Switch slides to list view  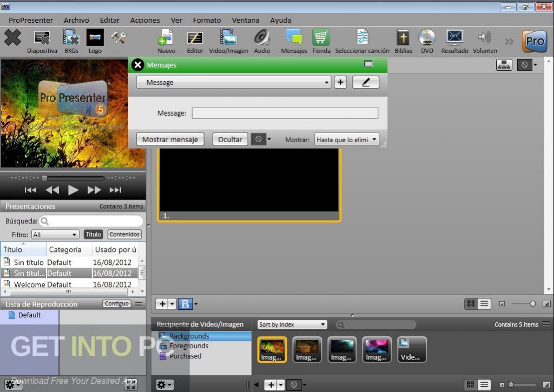point(484,303)
